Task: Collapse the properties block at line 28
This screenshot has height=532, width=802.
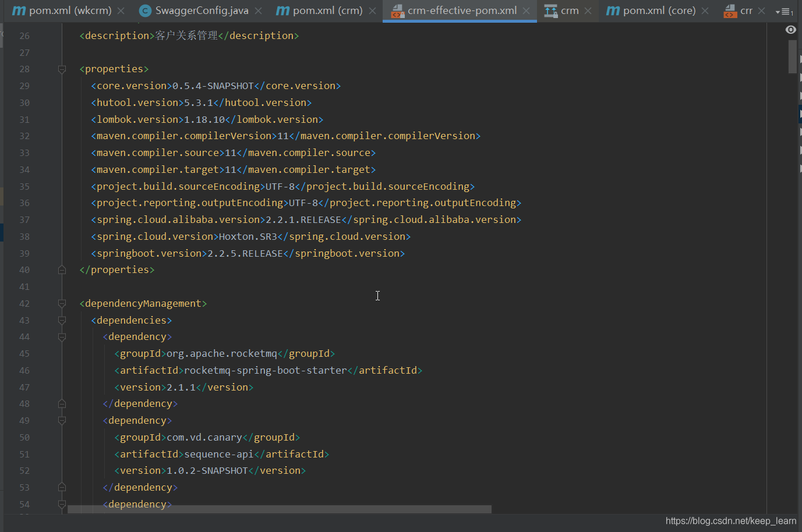Action: pyautogui.click(x=62, y=69)
